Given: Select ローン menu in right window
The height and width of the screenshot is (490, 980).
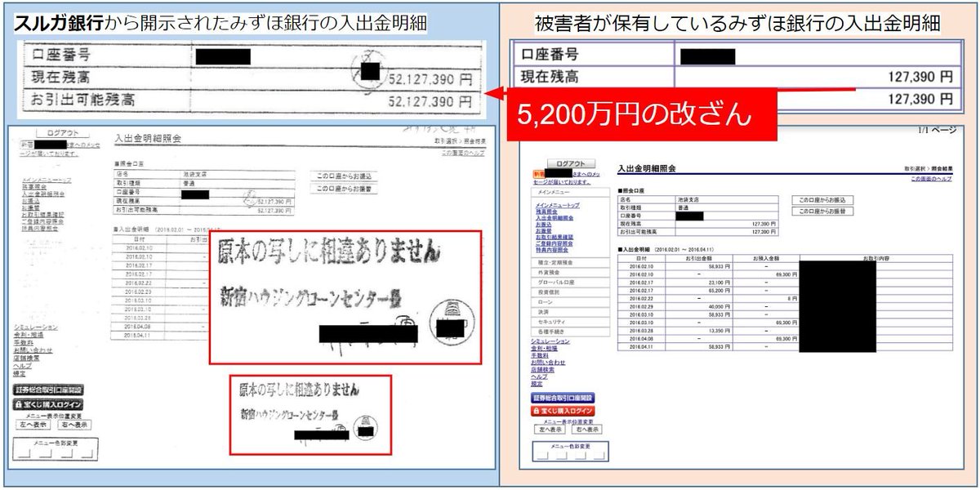Looking at the screenshot, I should click(572, 301).
